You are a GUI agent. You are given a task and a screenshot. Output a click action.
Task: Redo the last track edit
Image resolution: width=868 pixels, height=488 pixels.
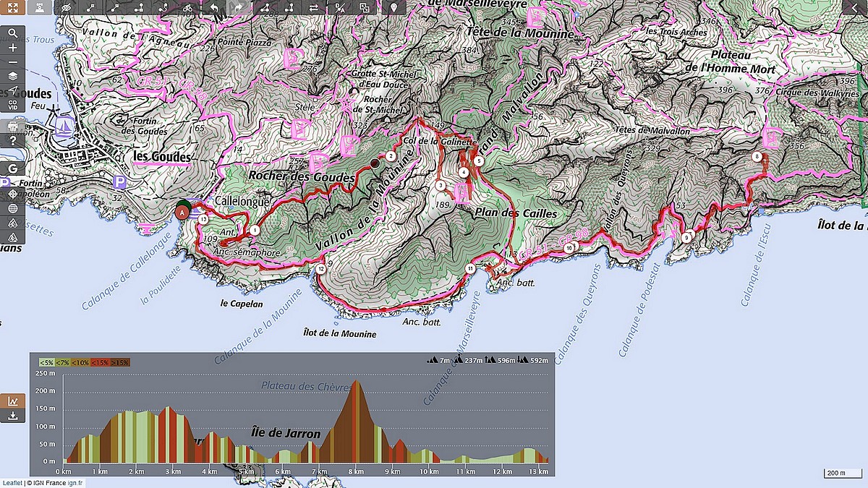(x=238, y=8)
